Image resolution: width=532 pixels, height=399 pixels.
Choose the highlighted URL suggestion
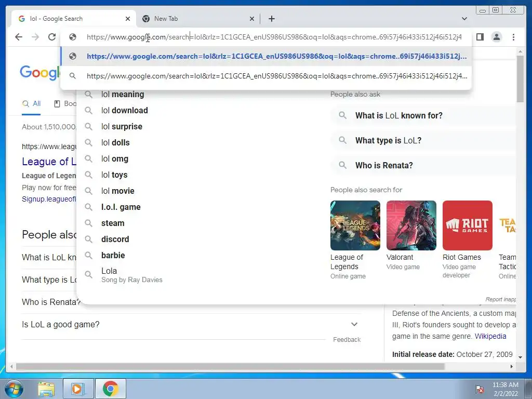coord(266,56)
